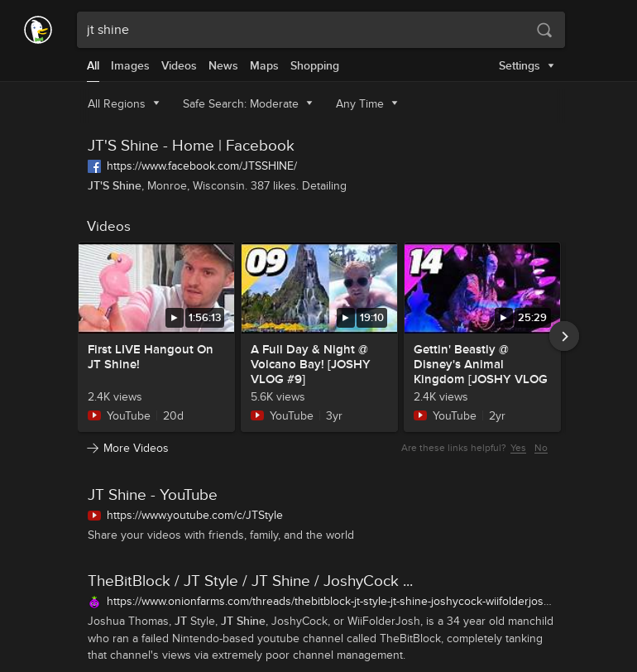
Task: Click the search box containing jt shine
Action: 306,30
